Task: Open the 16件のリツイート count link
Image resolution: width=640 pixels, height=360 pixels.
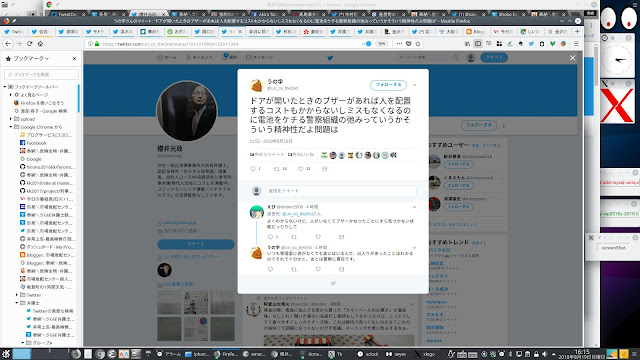Action: tap(267, 155)
